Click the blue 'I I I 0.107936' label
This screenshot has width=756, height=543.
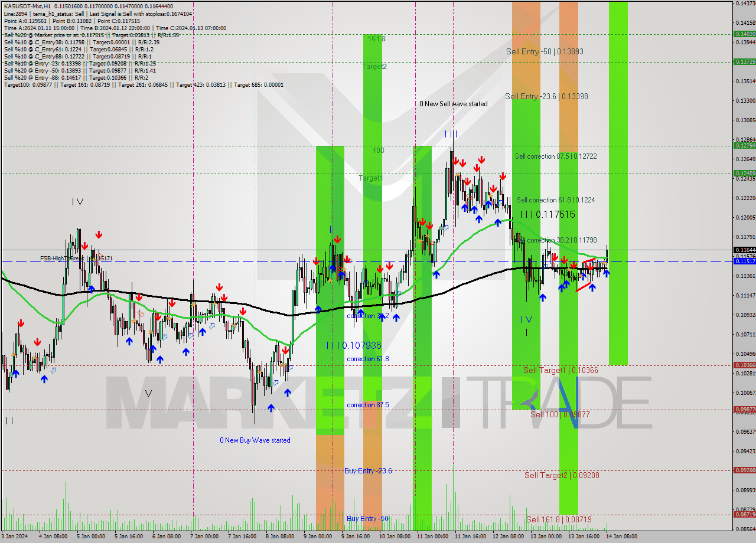(x=354, y=345)
